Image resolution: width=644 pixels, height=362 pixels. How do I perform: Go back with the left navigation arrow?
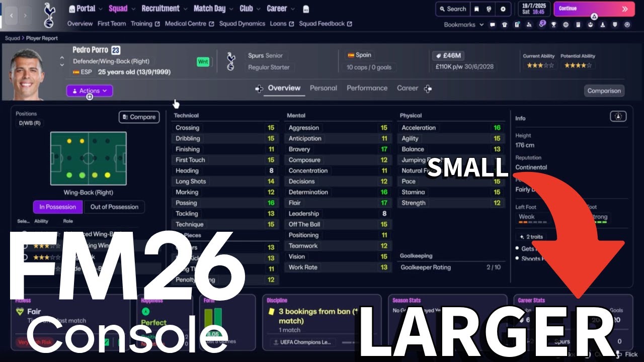pyautogui.click(x=12, y=16)
